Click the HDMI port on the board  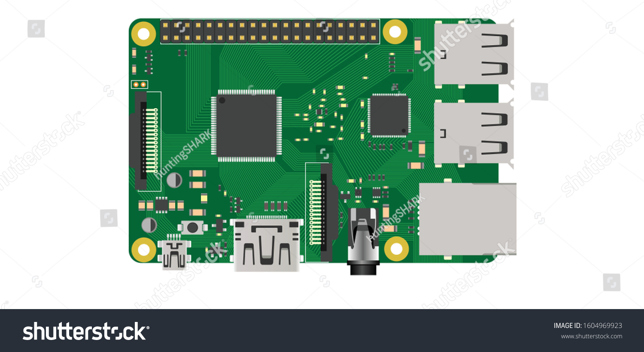point(267,245)
